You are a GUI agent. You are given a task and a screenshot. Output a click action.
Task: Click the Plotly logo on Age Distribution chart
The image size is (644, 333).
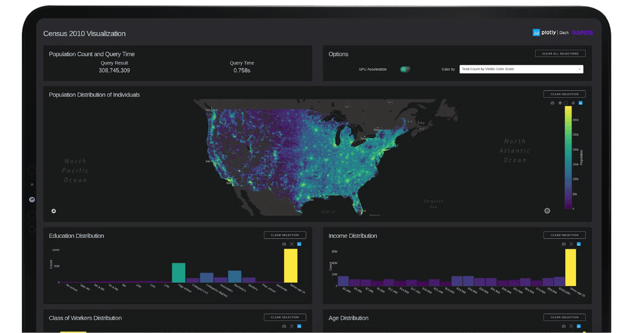coord(579,326)
